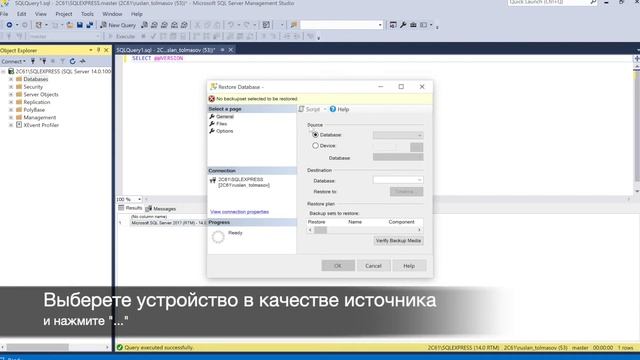Image resolution: width=640 pixels, height=360 pixels.
Task: Open the View menu
Action: point(40,14)
